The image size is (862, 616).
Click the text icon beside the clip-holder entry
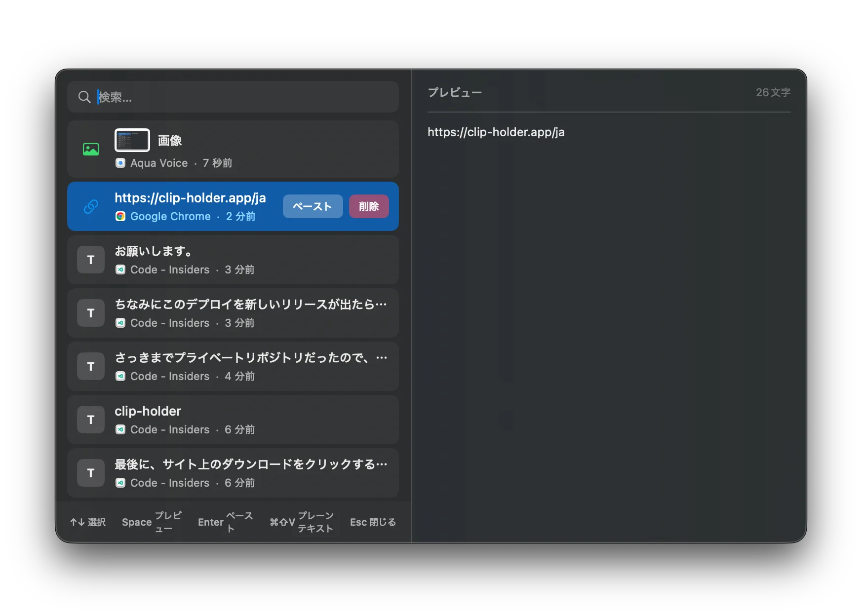click(x=91, y=420)
